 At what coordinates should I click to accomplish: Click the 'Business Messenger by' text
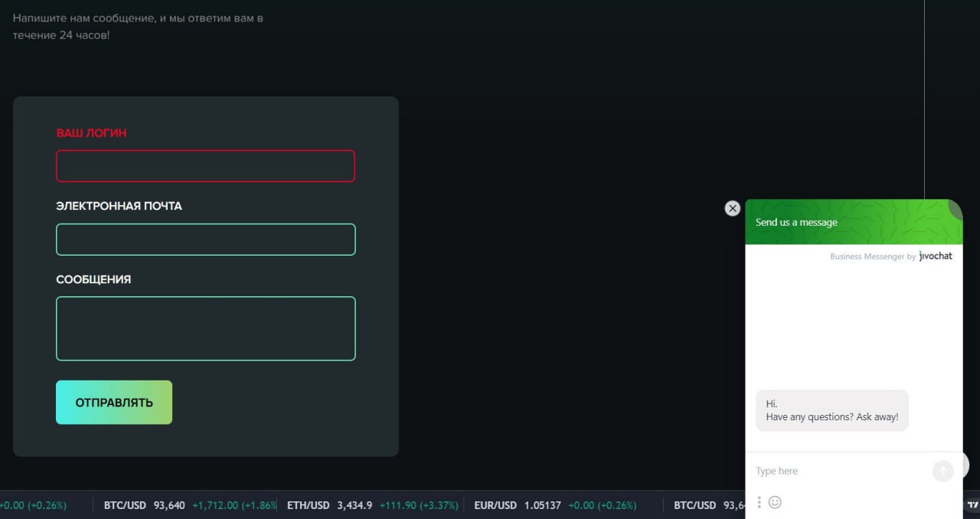(x=873, y=256)
